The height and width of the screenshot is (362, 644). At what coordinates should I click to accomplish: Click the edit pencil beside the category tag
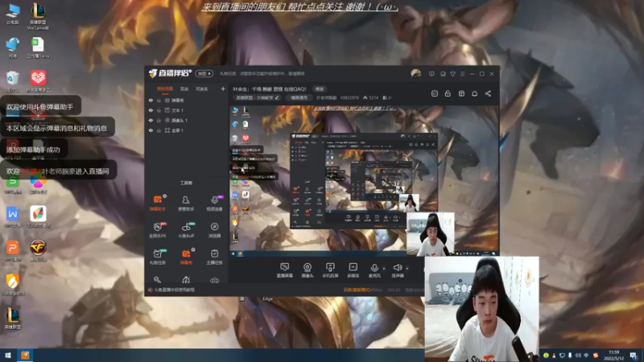click(x=277, y=97)
